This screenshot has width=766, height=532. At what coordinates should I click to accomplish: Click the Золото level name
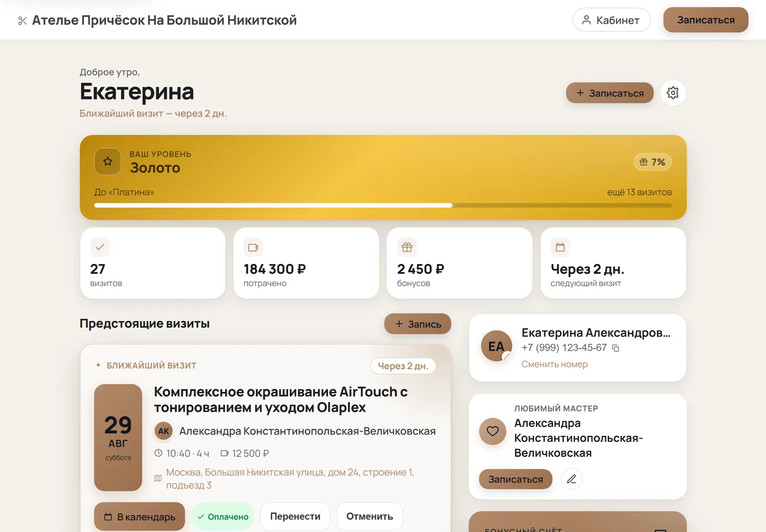[155, 168]
